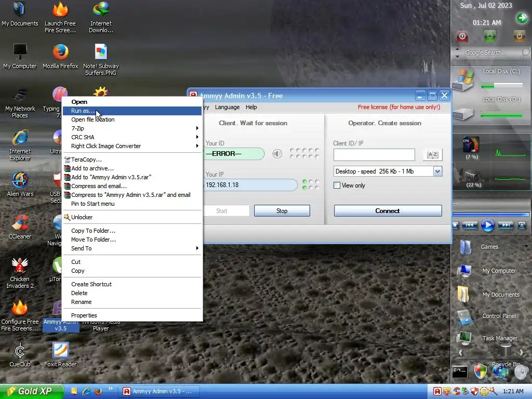532x399 pixels.
Task: Open My Computer desktop icon
Action: coord(20,56)
